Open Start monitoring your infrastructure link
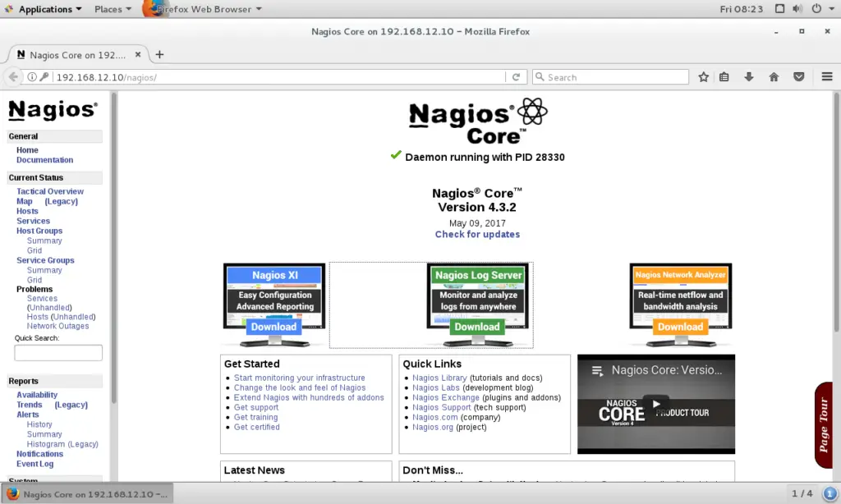The image size is (841, 504). [299, 378]
